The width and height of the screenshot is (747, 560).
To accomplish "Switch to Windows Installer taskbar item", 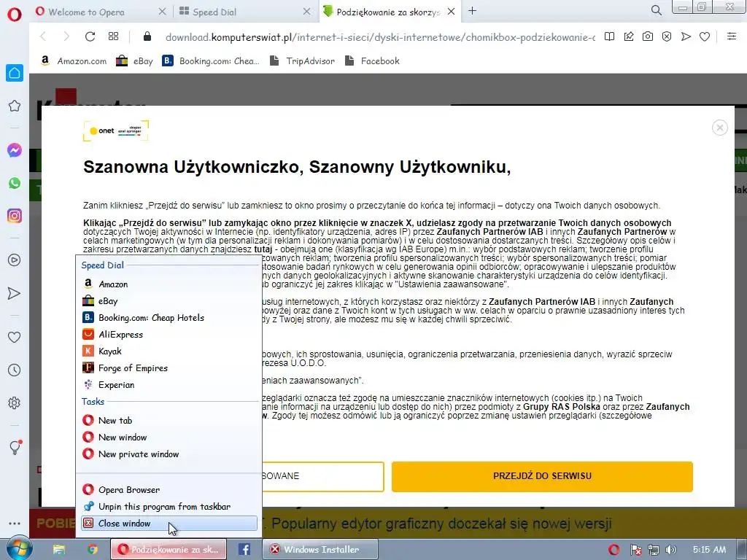I will [x=320, y=550].
